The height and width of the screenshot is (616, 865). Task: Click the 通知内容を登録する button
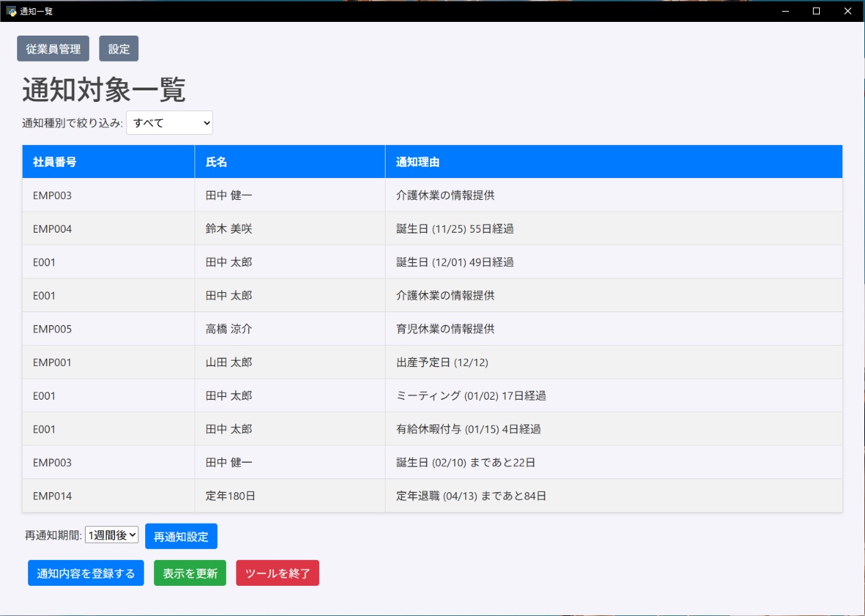[x=86, y=574]
